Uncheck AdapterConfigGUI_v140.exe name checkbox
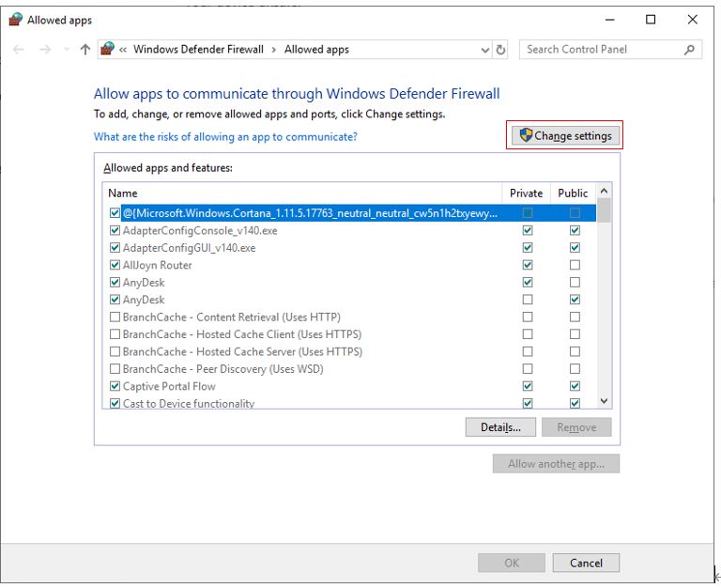This screenshot has width=721, height=588. [115, 248]
